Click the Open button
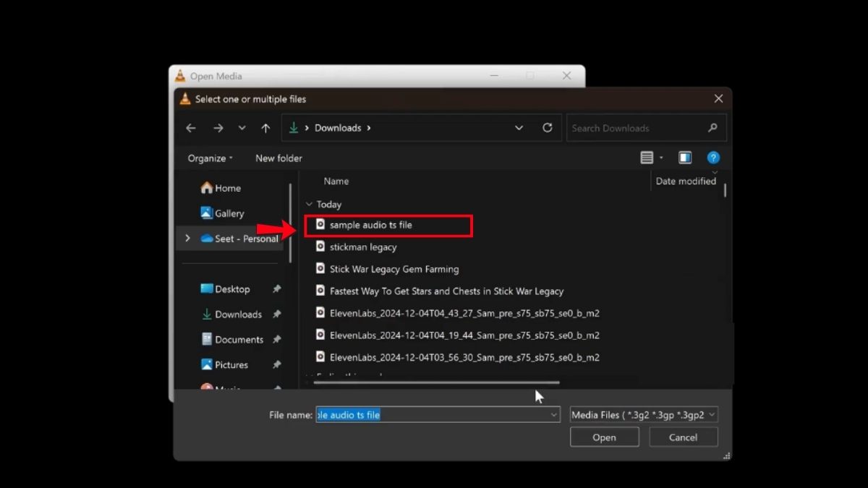The width and height of the screenshot is (868, 488). (x=604, y=437)
